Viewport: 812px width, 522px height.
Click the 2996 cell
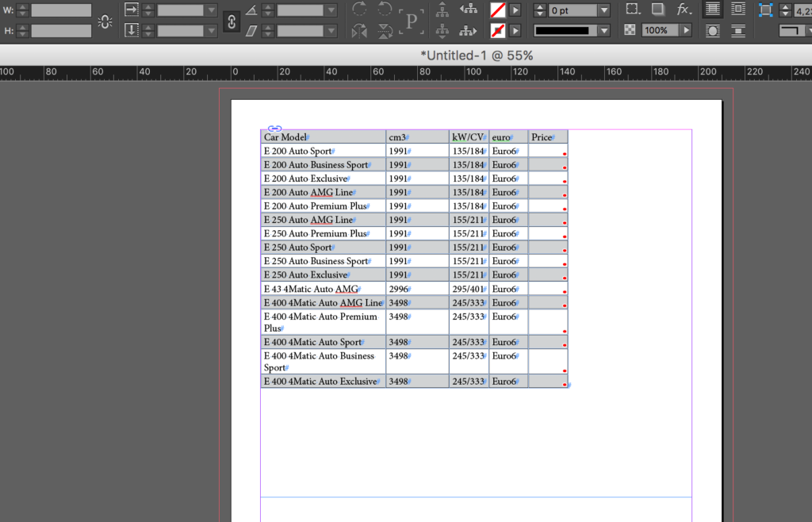pos(417,289)
